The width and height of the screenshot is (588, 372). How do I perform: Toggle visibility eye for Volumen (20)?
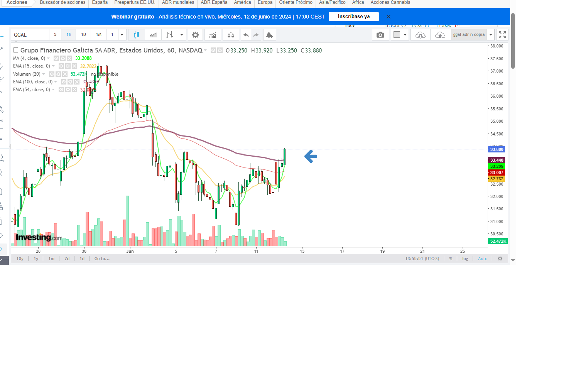coord(52,74)
